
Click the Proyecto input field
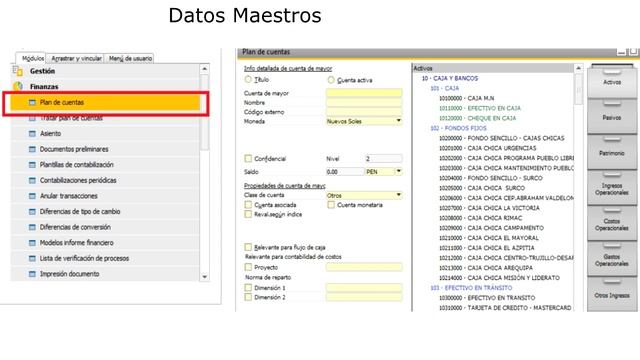click(x=364, y=267)
